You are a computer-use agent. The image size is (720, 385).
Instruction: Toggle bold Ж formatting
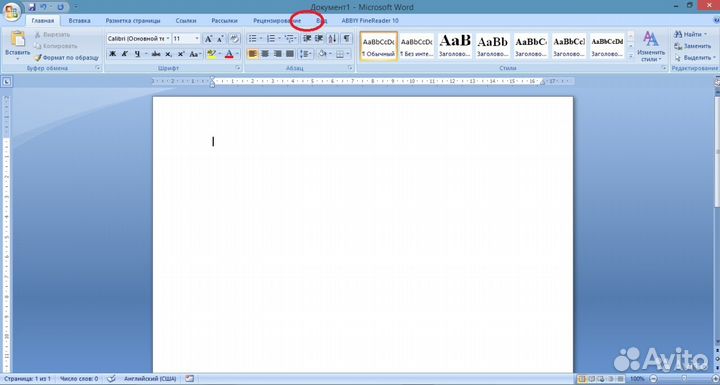pos(112,54)
